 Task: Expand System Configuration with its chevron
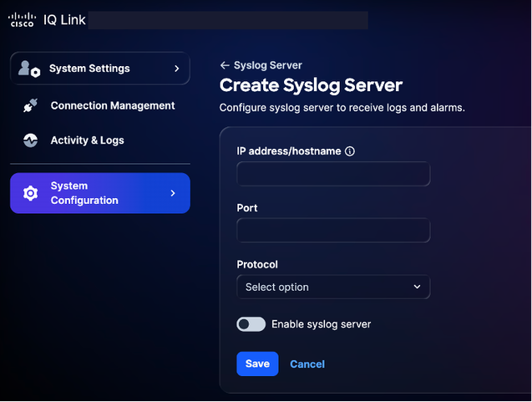[x=173, y=193]
